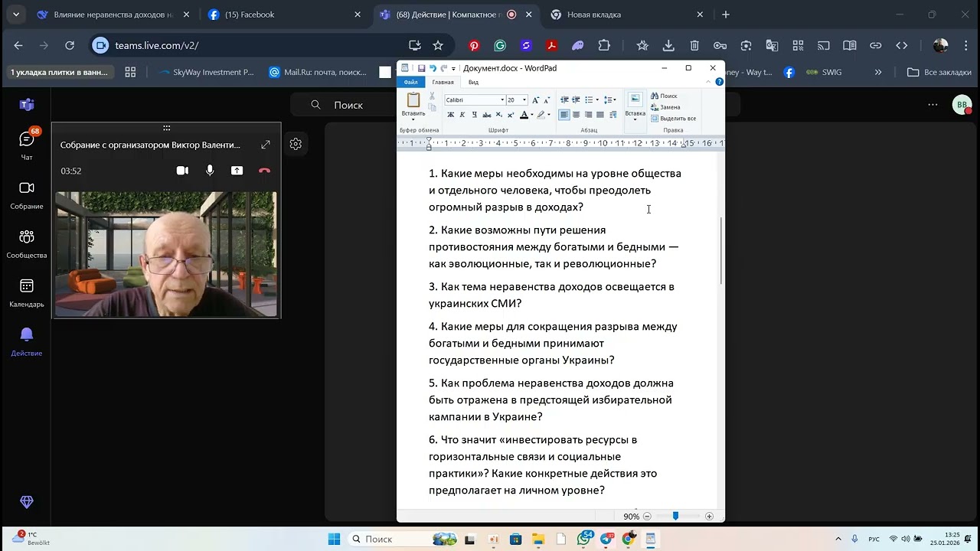Viewport: 980px width, 551px height.
Task: Bookmark this page with star icon
Action: coord(438,46)
